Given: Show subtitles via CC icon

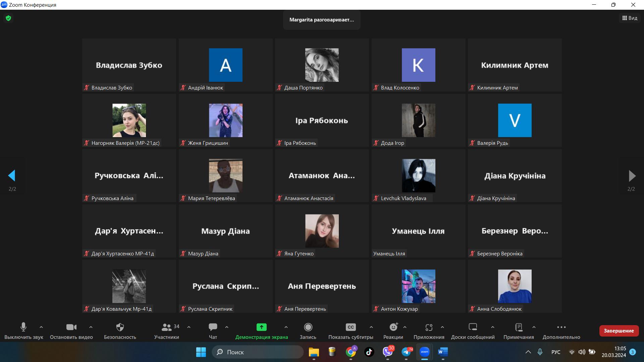Looking at the screenshot, I should click(x=351, y=327).
